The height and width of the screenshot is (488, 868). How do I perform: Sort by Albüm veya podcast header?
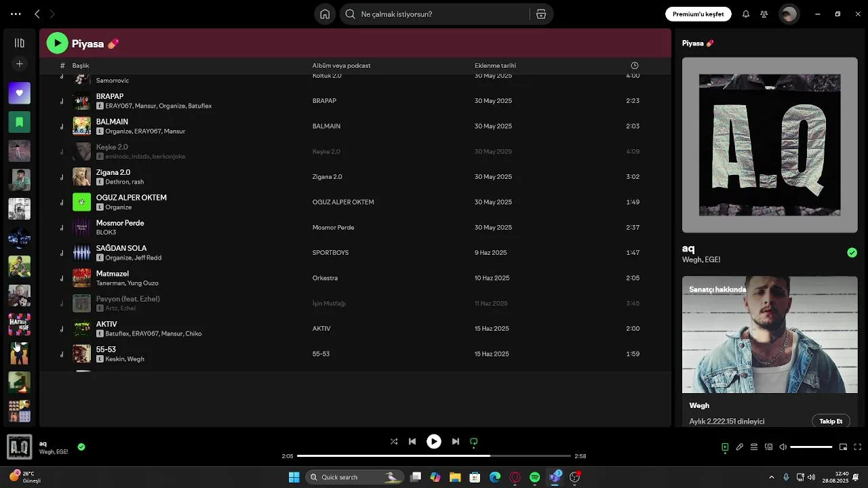click(341, 66)
